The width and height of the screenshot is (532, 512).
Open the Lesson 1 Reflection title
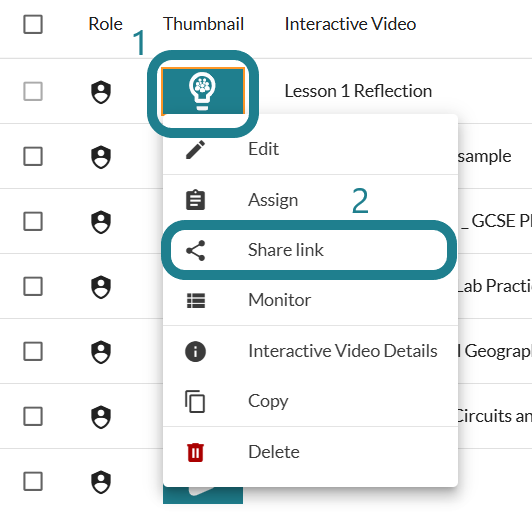pos(358,91)
